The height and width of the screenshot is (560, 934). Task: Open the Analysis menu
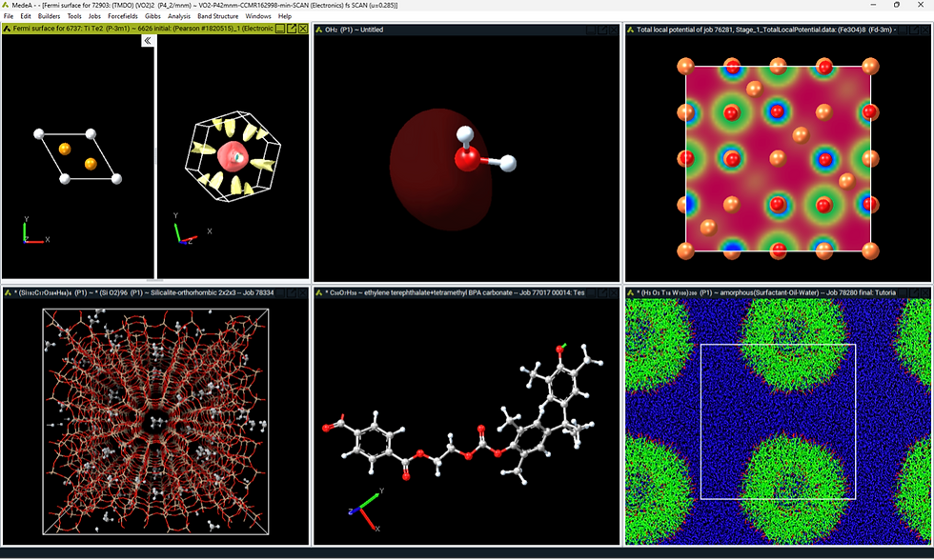coord(177,16)
